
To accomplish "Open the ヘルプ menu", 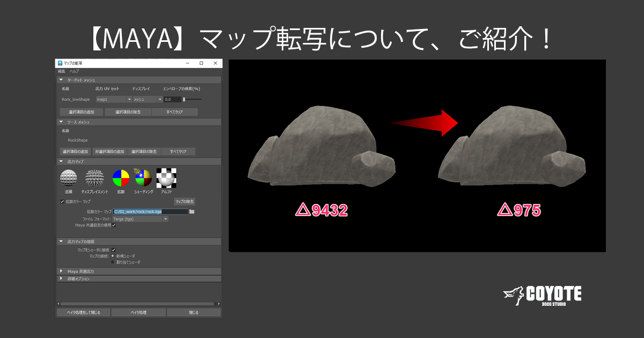I will pos(74,71).
